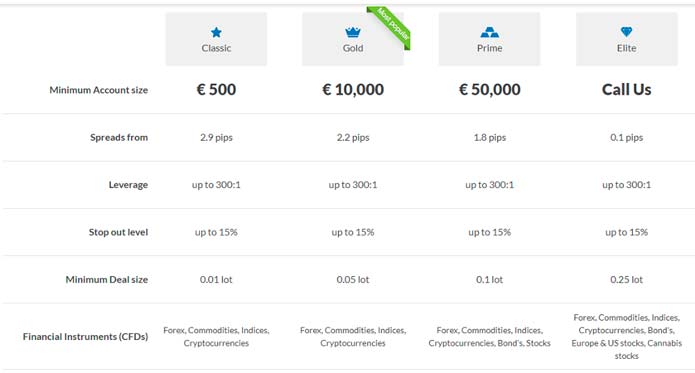Click the € 50,000 minimum amount
Image resolution: width=695 pixels, height=373 pixels.
[x=489, y=89]
